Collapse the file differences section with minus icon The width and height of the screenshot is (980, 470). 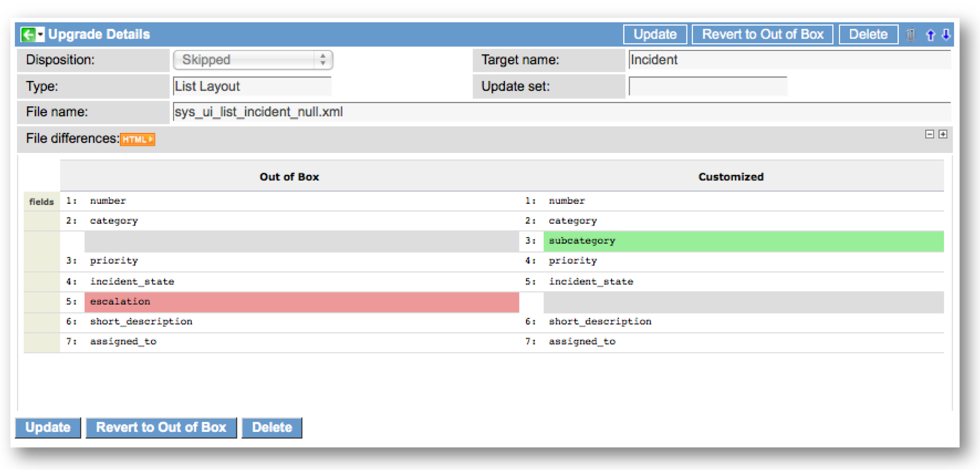coord(929,134)
